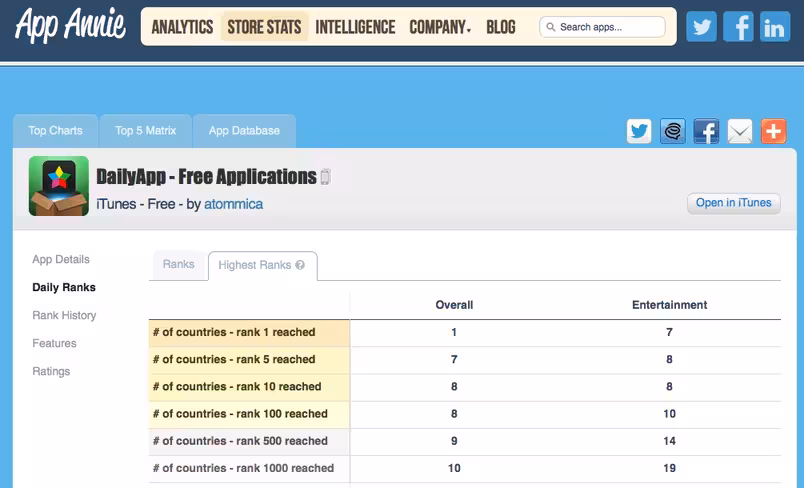Click Entertainment value 19 for rank 1000
The height and width of the screenshot is (488, 804).
pos(669,468)
